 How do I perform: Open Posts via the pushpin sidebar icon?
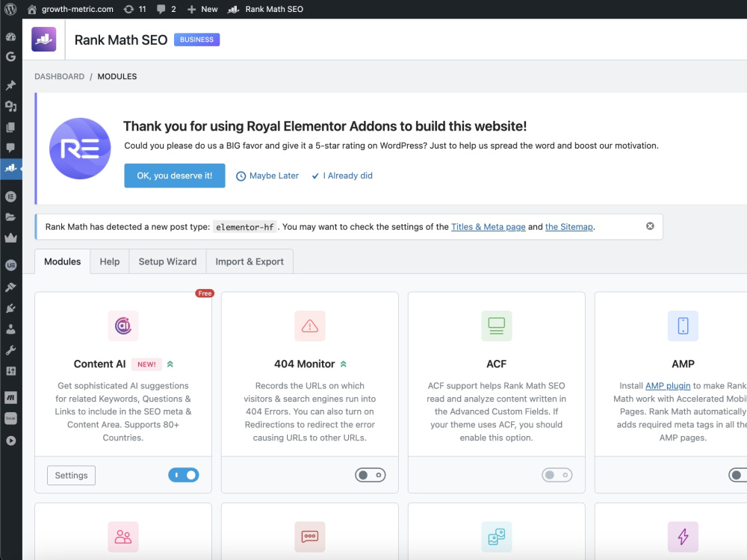pos(10,85)
